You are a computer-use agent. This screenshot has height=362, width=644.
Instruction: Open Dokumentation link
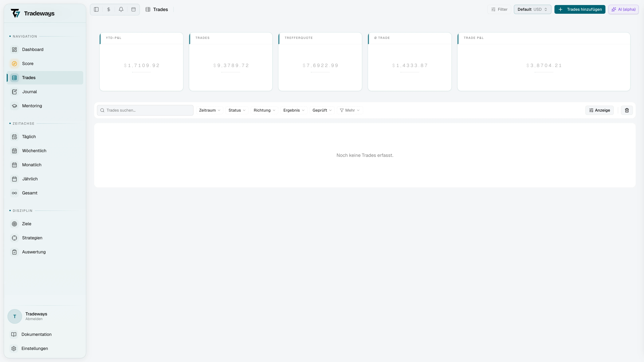[45, 334]
